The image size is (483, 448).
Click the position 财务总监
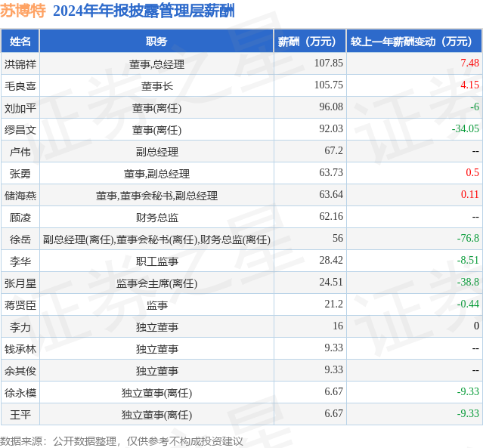(156, 218)
